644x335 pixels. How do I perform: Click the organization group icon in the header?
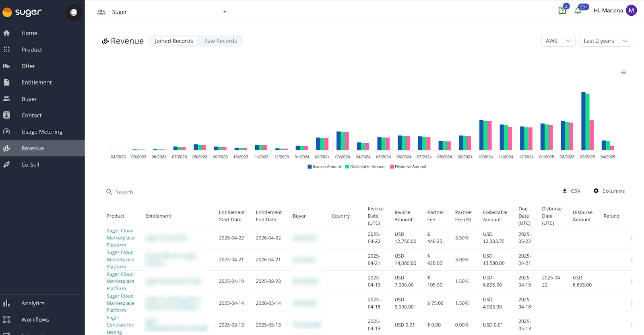tap(101, 12)
